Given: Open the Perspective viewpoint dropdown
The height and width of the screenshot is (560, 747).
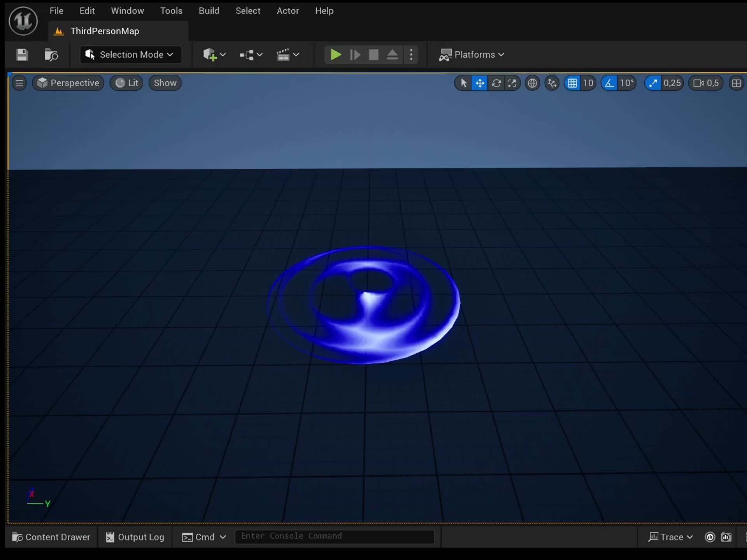Looking at the screenshot, I should coord(68,83).
